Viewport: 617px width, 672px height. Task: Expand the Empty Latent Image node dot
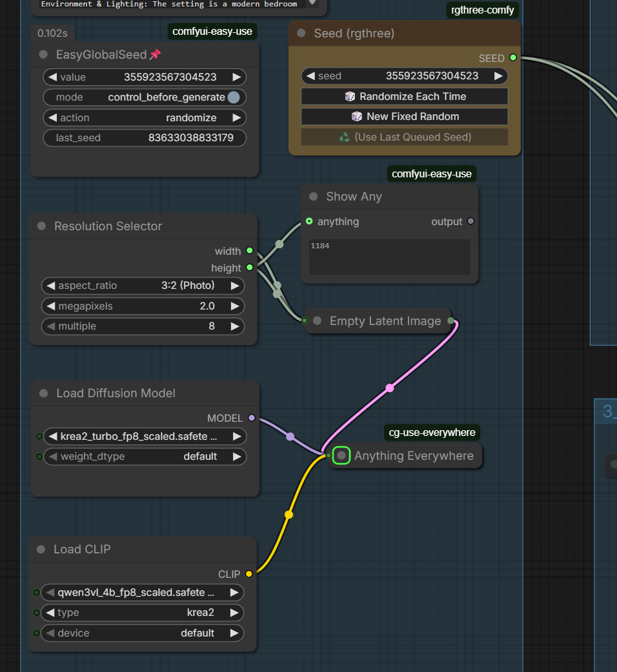pos(318,321)
